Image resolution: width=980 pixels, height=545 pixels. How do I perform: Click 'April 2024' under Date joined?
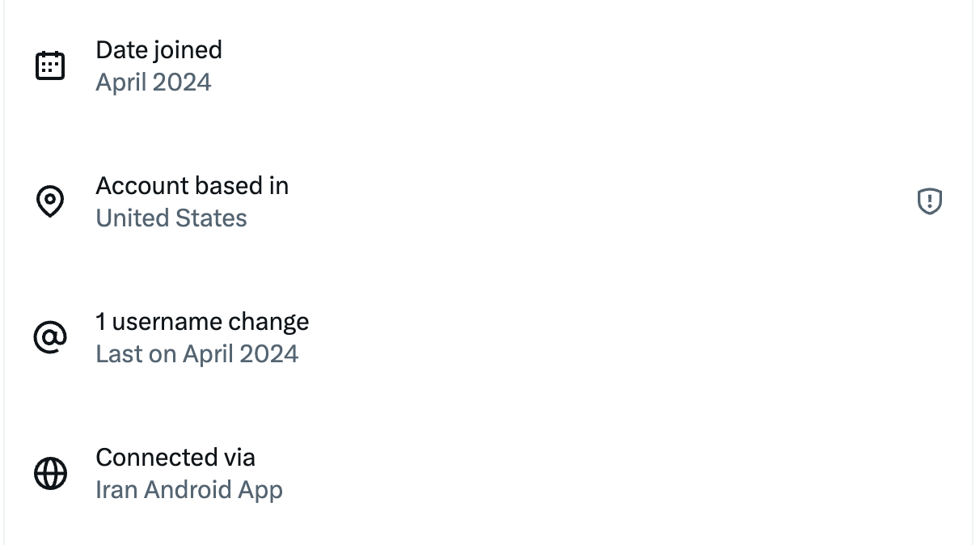(154, 82)
